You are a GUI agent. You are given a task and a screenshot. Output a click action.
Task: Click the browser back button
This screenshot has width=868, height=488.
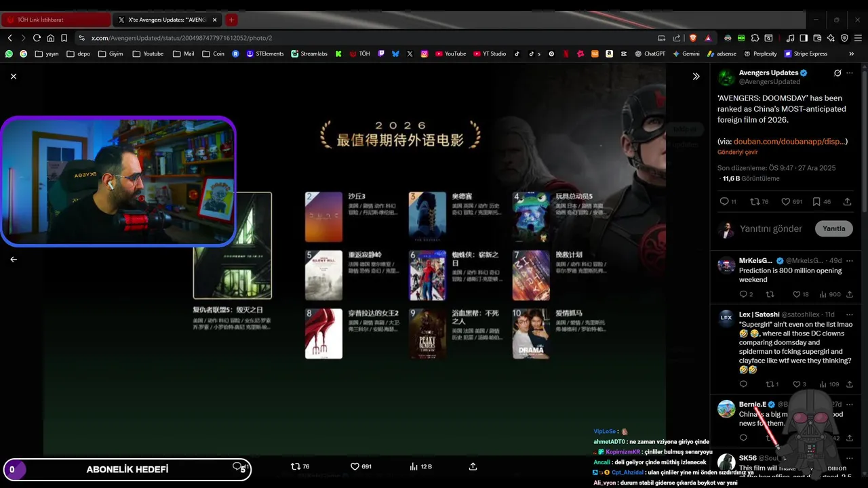point(9,38)
